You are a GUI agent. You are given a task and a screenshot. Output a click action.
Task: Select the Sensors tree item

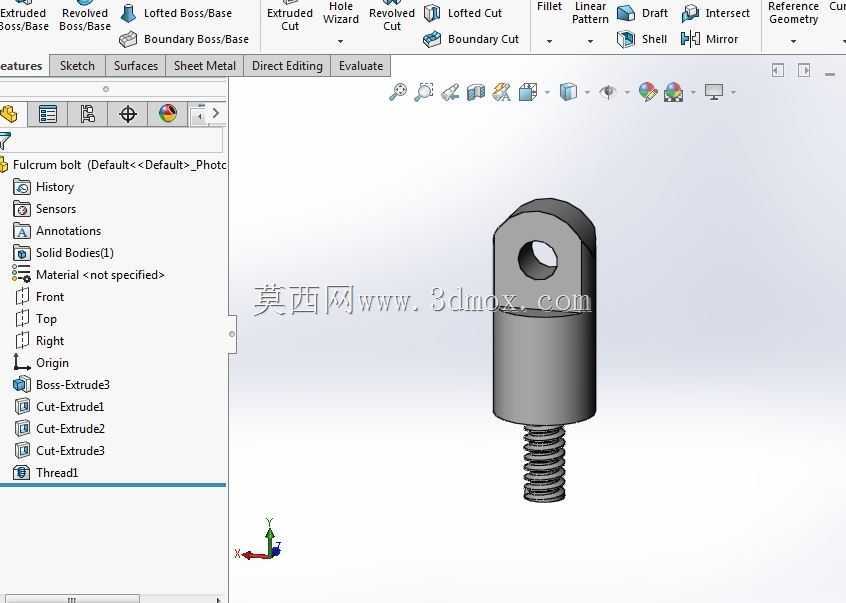tap(45, 209)
